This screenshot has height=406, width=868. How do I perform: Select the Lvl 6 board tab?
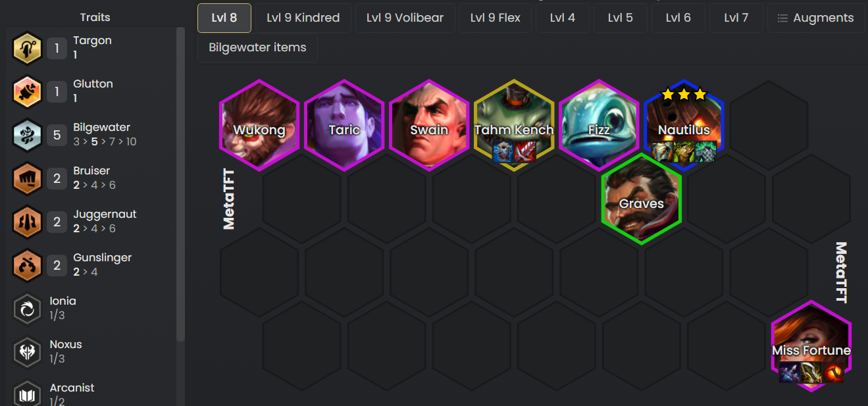[678, 18]
